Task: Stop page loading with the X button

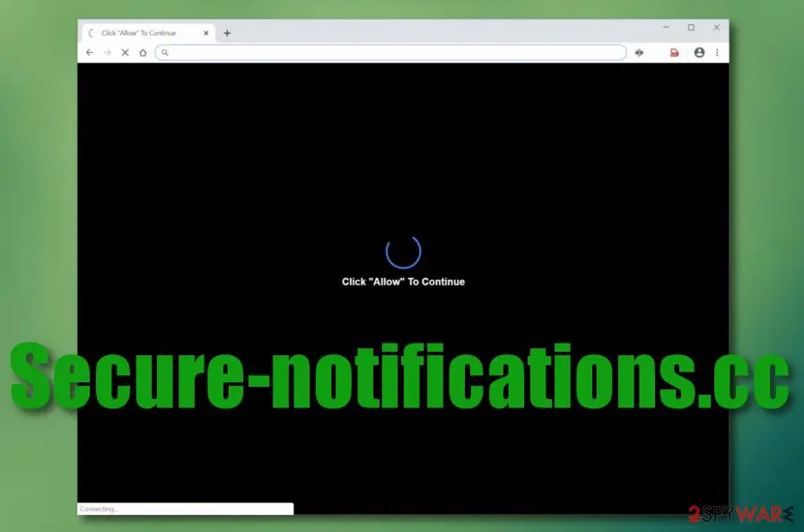Action: pyautogui.click(x=125, y=52)
